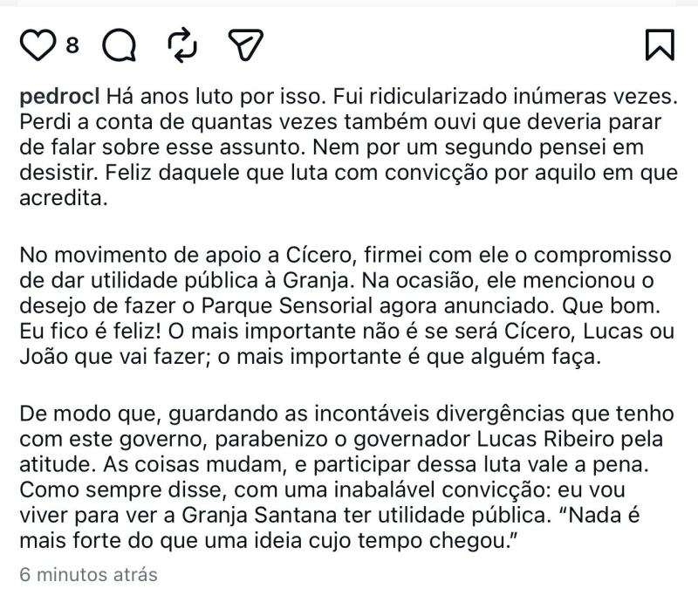Toggle the bookmark icon to save post
Screen dimensions: 698x616
tap(659, 44)
